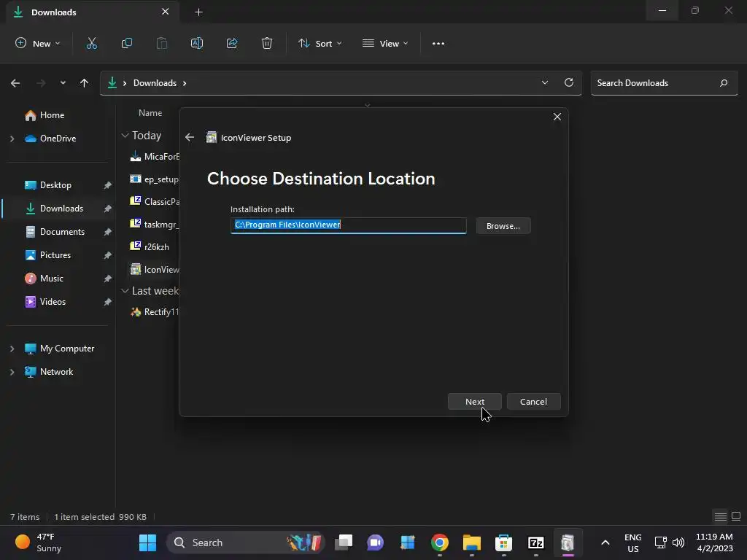Click the Cut scissors icon in toolbar
Screen dimensions: 747x560
pyautogui.click(x=91, y=43)
